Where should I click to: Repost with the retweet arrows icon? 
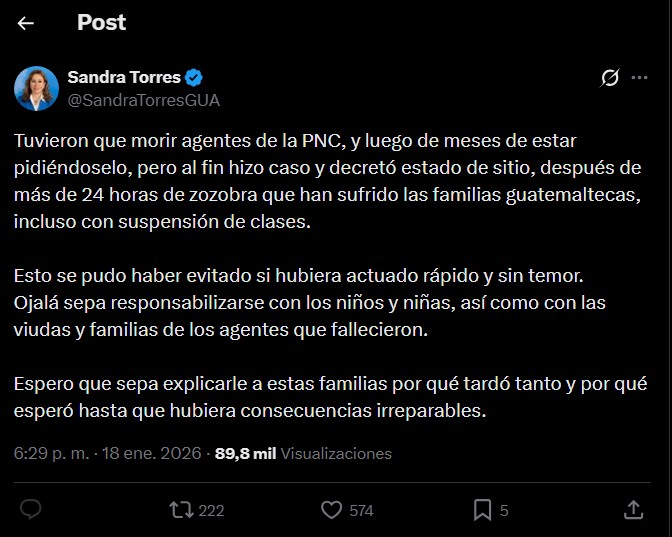coord(181,510)
